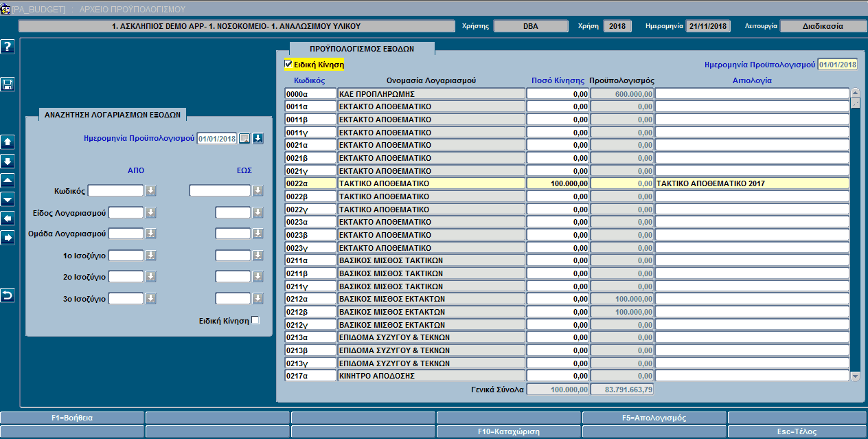This screenshot has height=439, width=868.
Task: Open list for 3ο Ισοζύγιο ΑΠΟ
Action: (x=151, y=299)
